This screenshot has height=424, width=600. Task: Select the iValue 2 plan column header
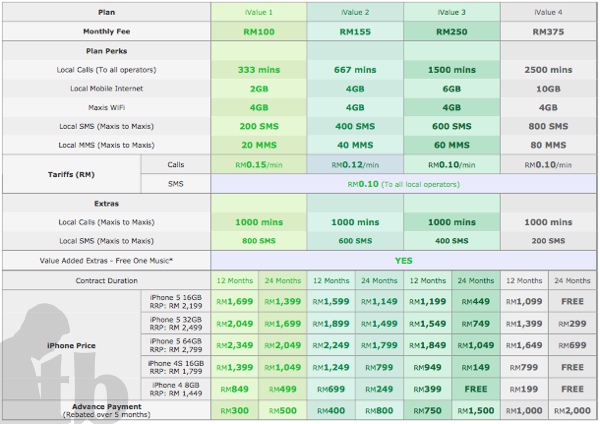click(x=356, y=12)
